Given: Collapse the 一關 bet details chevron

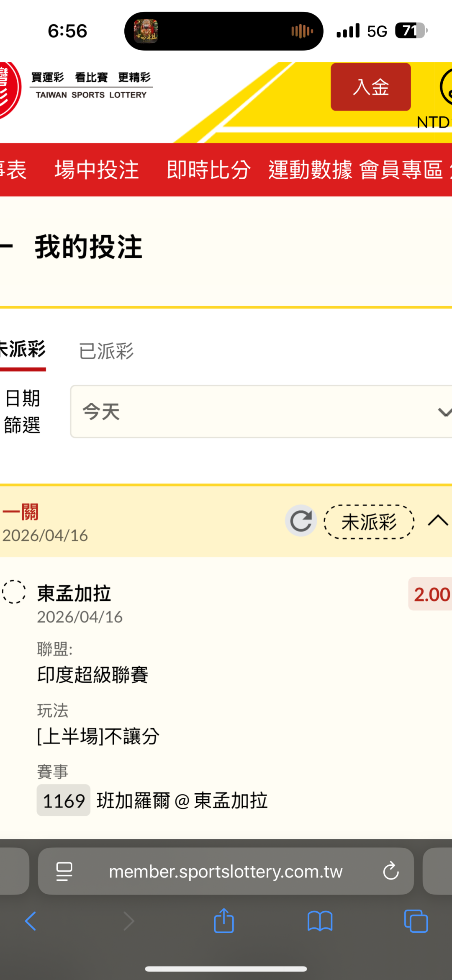Looking at the screenshot, I should tap(438, 521).
